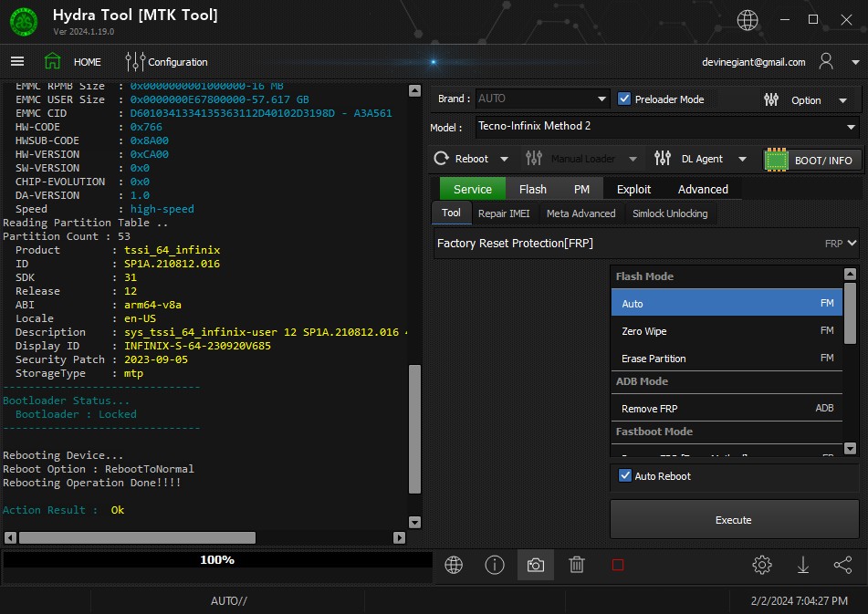868x614 pixels.
Task: Open the Simlock Unlocking sub-tab
Action: point(670,213)
